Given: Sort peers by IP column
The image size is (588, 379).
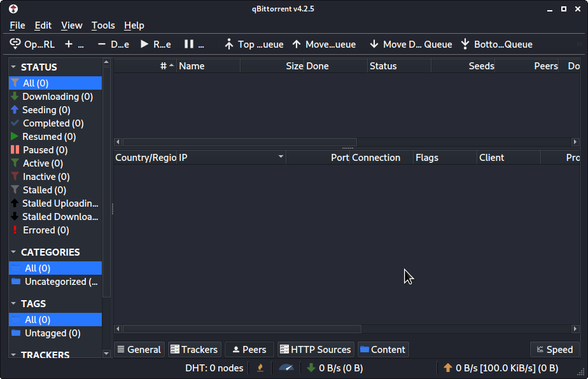Looking at the screenshot, I should [232, 158].
